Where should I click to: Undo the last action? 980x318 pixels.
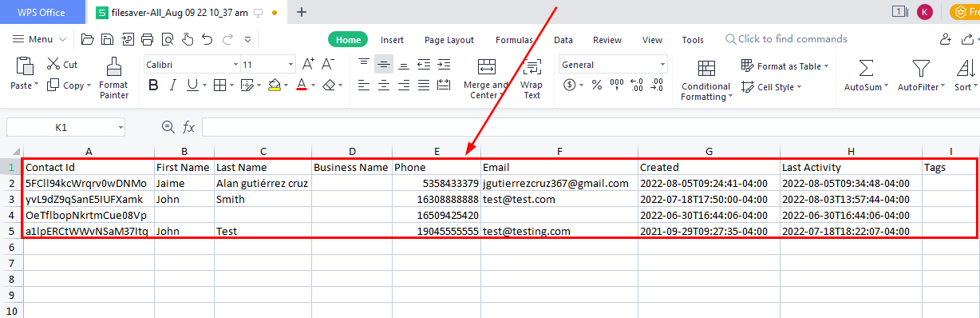207,39
